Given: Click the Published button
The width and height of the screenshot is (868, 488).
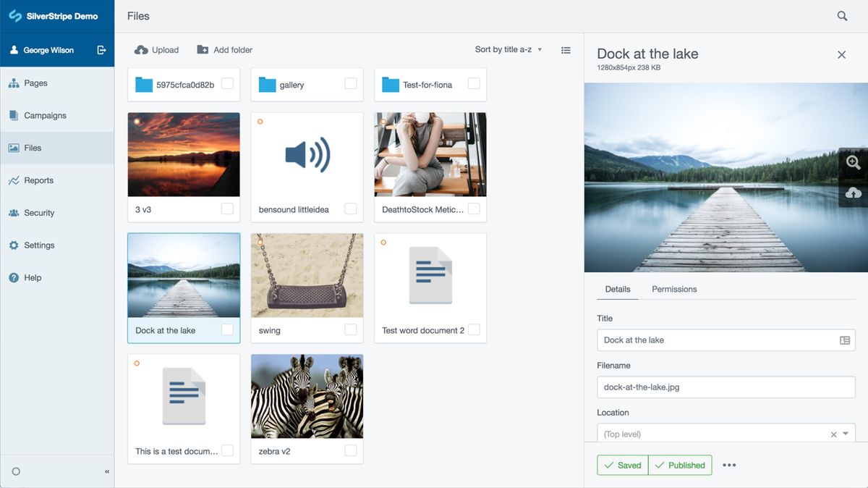Looking at the screenshot, I should 679,465.
